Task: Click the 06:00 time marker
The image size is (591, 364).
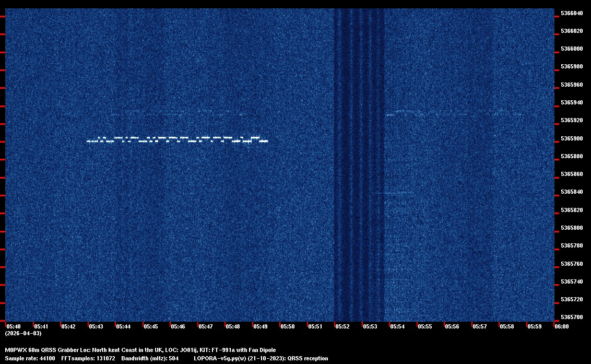Action: coord(562,326)
